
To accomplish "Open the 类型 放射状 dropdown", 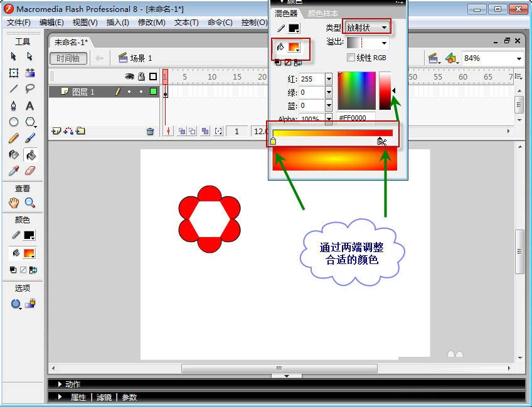I will click(367, 28).
